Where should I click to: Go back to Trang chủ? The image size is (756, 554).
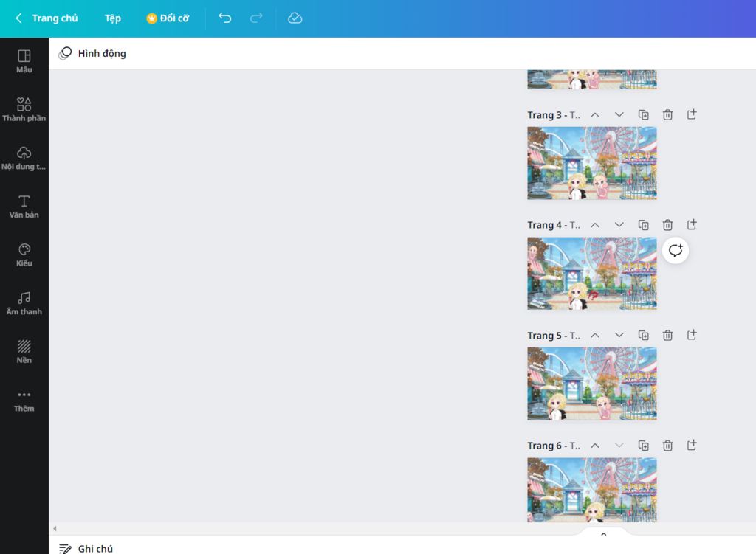47,18
